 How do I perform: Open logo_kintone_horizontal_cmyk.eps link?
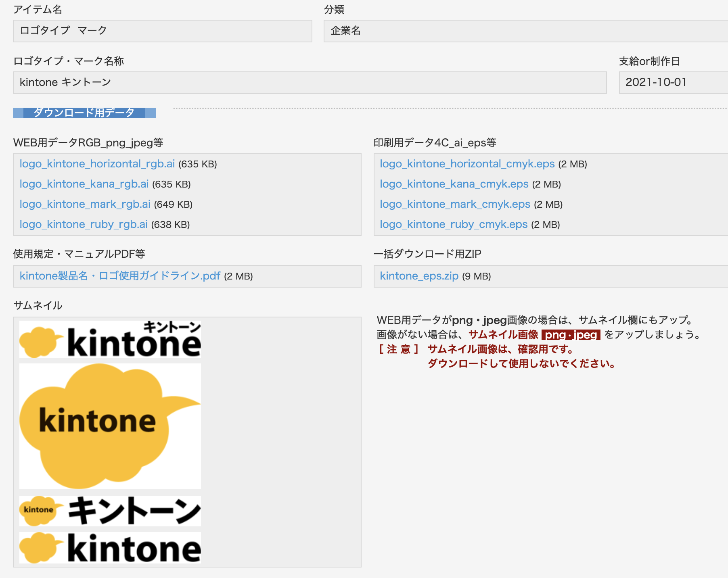467,164
